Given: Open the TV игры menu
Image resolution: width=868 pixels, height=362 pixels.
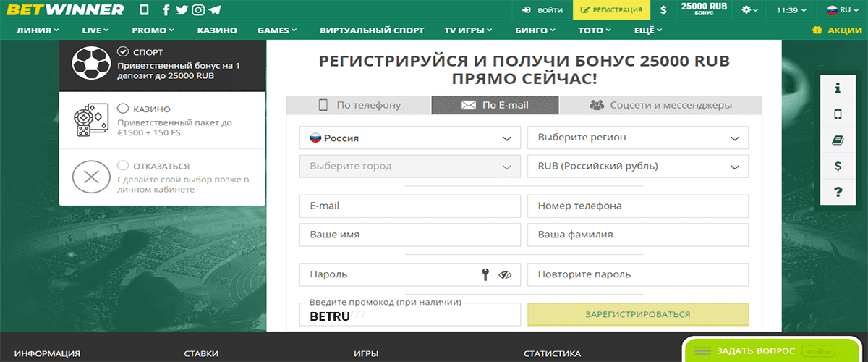Looking at the screenshot, I should click(x=468, y=30).
